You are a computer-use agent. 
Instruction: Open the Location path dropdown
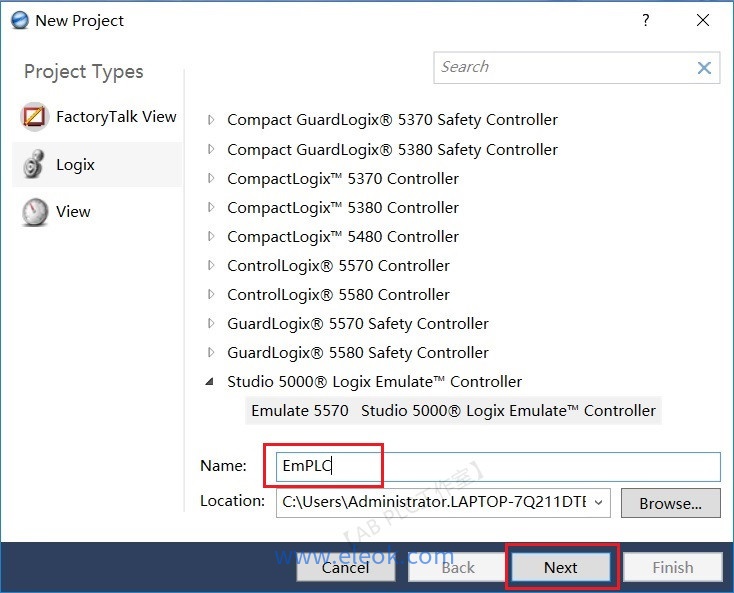click(x=598, y=502)
